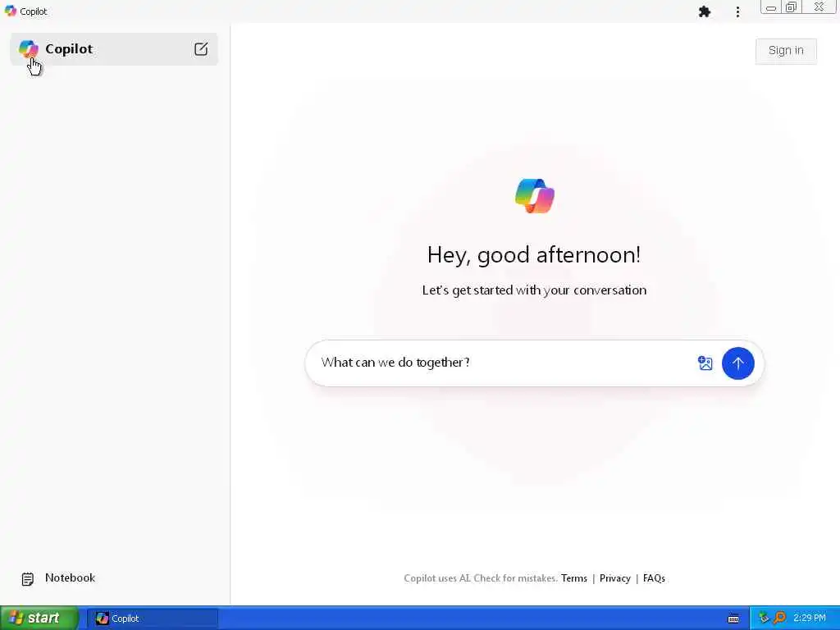Click the keyboard icon in taskbar
Screen dimensions: 840x630
pos(733,619)
